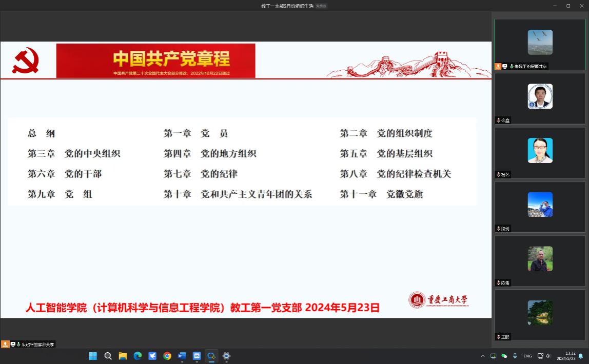589x364 pixels.
Task: Click the WeChat icon in system tray
Action: point(504,356)
